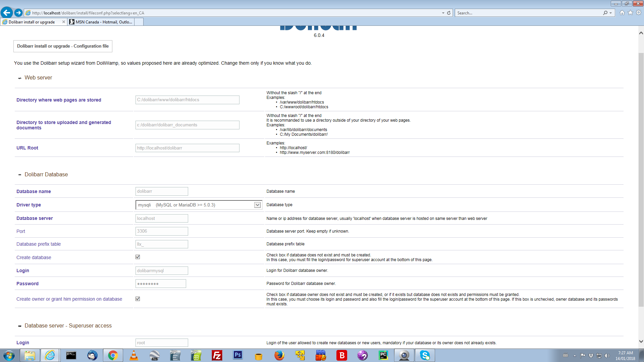Click the scrollbar up arrow
This screenshot has width=644, height=362.
(x=641, y=33)
